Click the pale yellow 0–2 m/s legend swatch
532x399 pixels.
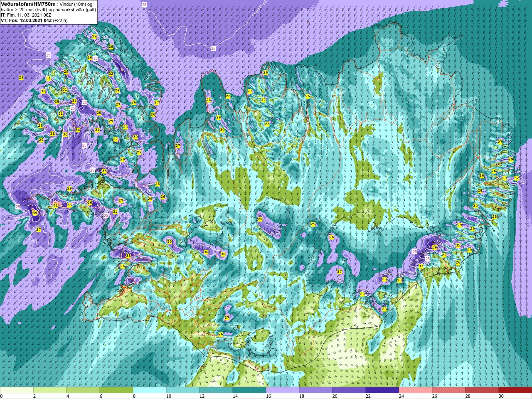(x=17, y=390)
